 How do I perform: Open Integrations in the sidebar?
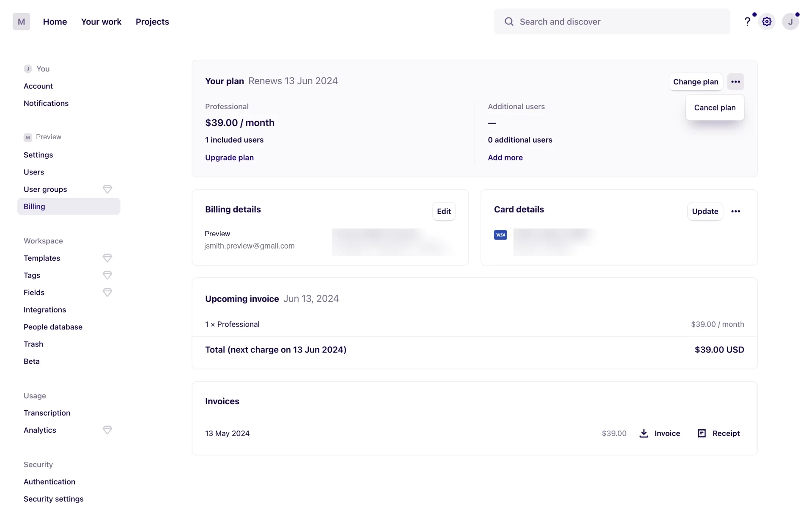[45, 310]
